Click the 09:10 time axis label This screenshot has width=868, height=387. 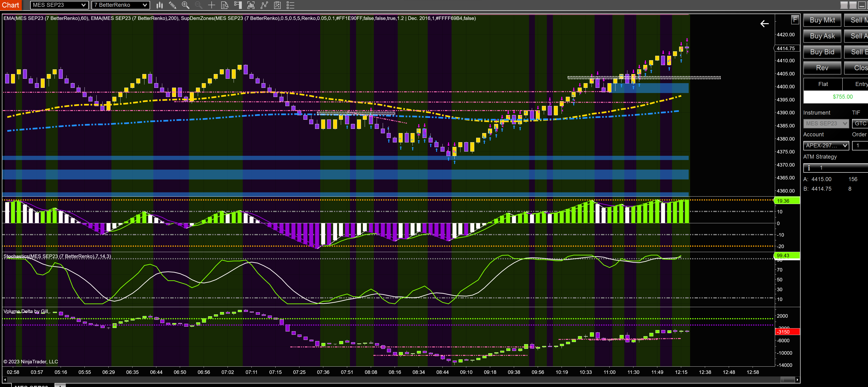pos(466,372)
